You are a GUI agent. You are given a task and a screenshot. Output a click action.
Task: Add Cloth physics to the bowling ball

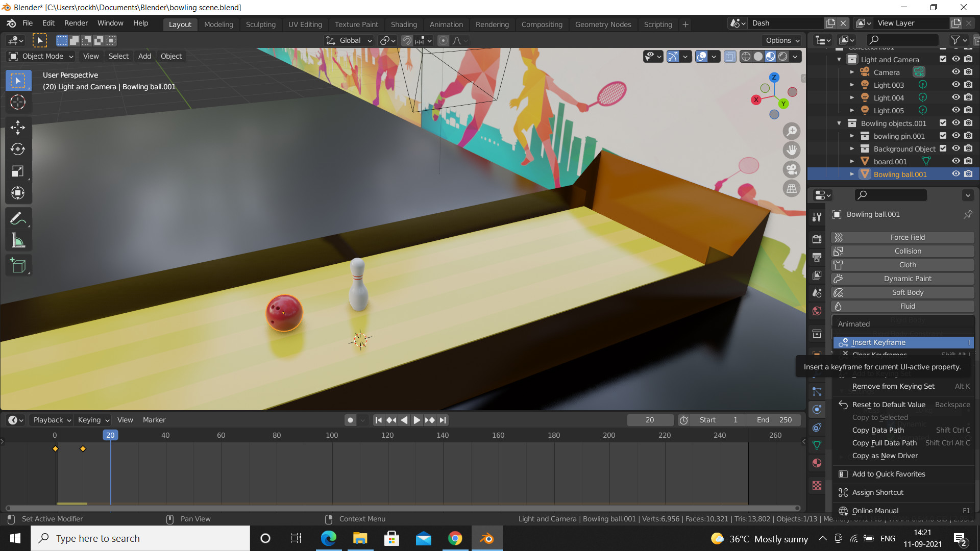pos(907,264)
